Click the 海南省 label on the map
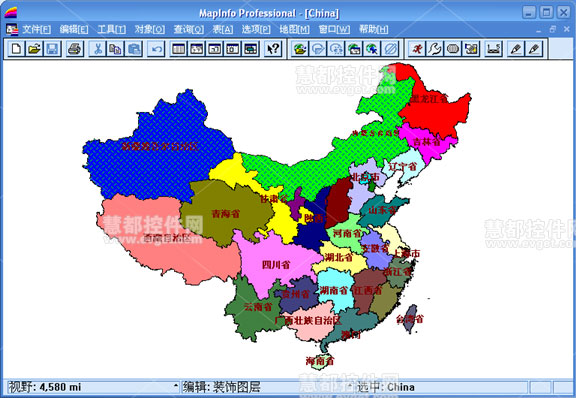This screenshot has width=576, height=398. 320,361
